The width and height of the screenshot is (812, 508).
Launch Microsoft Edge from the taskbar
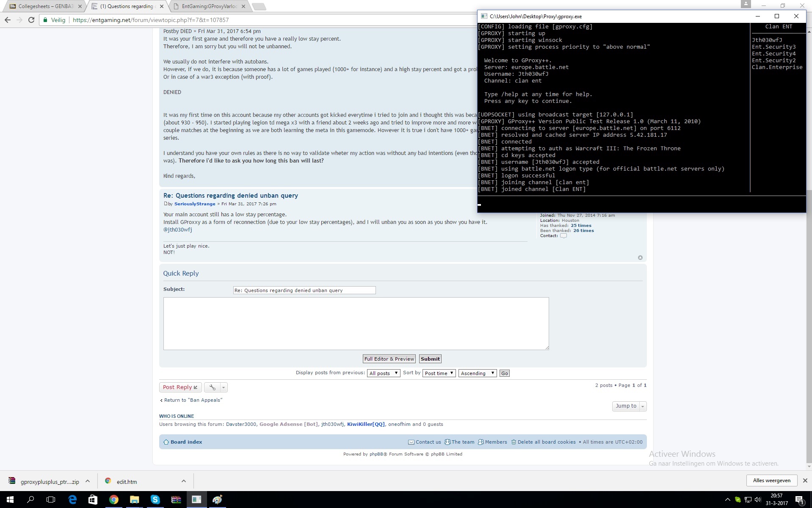72,500
